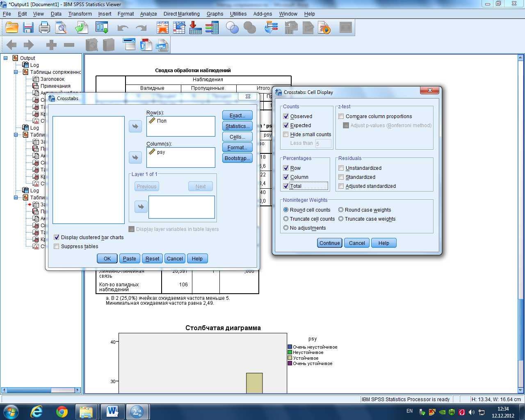Click the Row(s) variable list box
Viewport: 525px width, 420px height.
tap(181, 126)
